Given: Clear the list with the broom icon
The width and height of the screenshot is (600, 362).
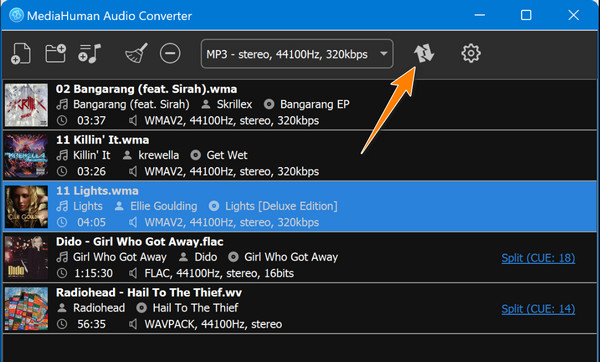Looking at the screenshot, I should 137,53.
